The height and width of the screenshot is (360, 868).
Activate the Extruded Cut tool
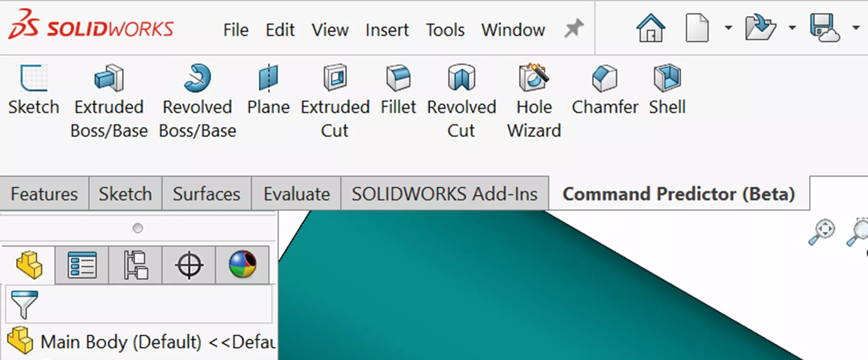tap(335, 78)
